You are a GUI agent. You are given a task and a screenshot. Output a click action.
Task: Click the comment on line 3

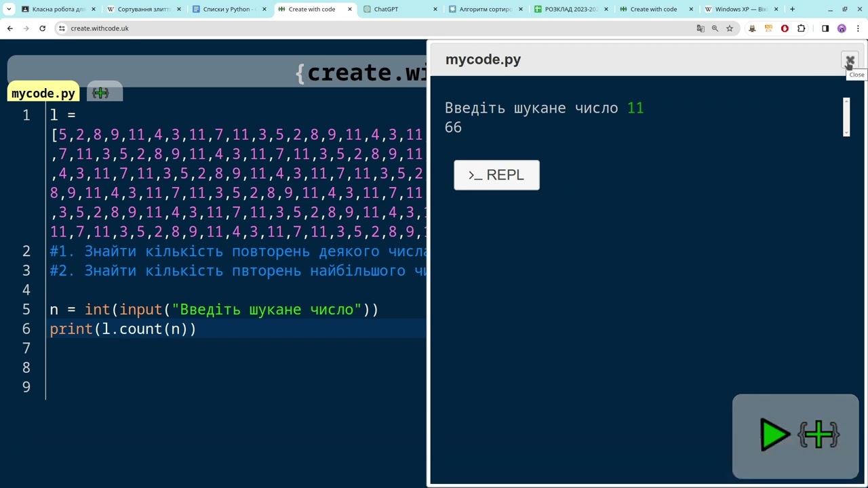pyautogui.click(x=238, y=271)
